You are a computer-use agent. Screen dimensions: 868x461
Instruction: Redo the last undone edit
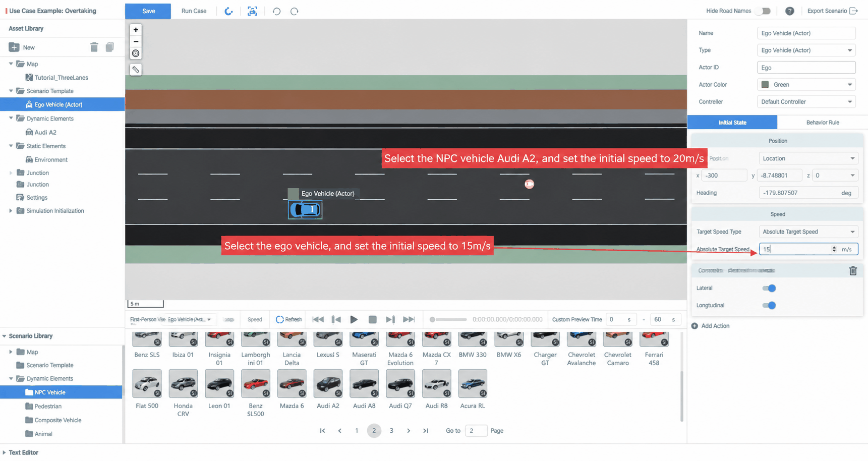click(295, 11)
